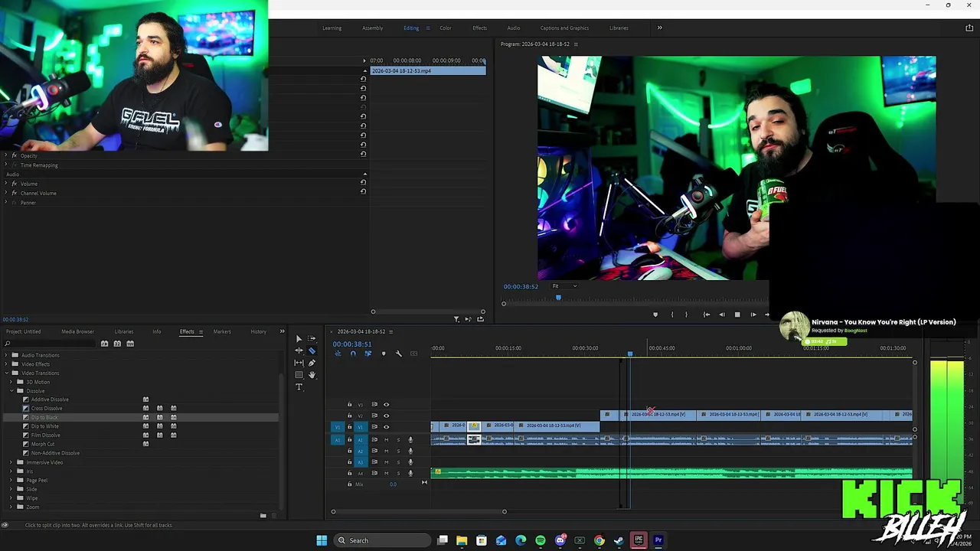Image resolution: width=980 pixels, height=551 pixels.
Task: Expand the Video Effects folder
Action: click(x=6, y=364)
